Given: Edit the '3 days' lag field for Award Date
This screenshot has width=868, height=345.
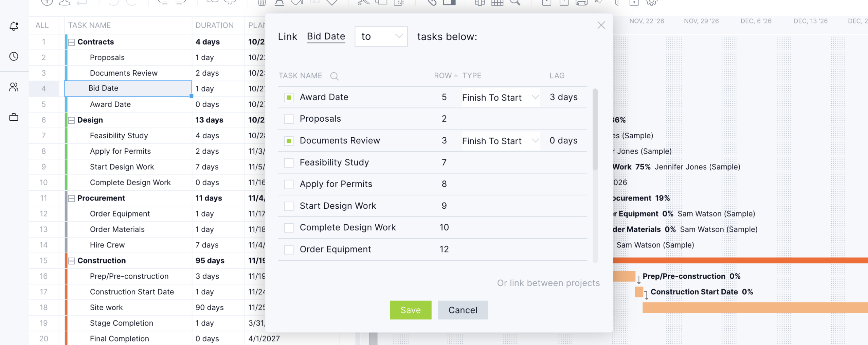Looking at the screenshot, I should click(564, 97).
